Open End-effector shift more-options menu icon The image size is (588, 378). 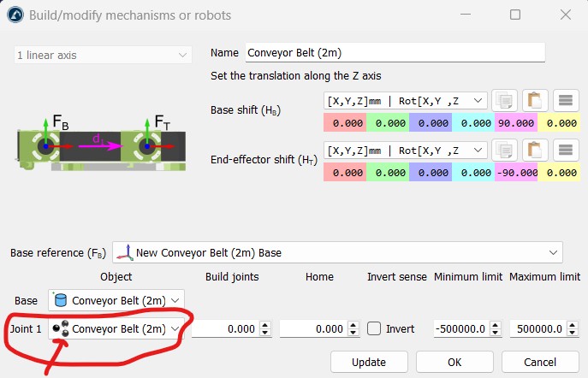[x=567, y=151]
